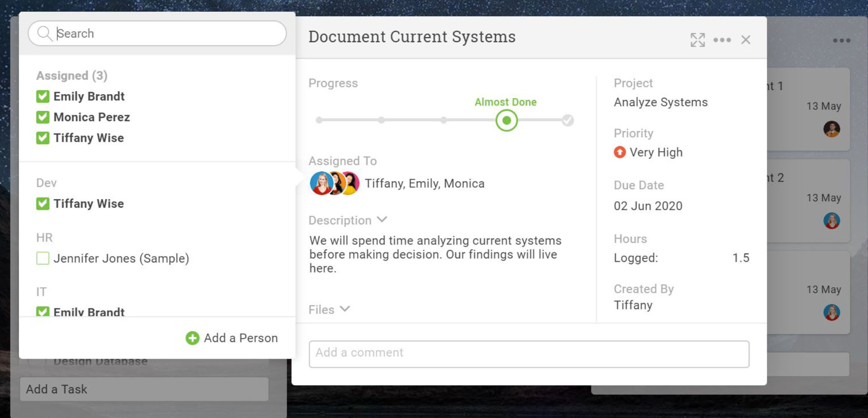Set progress to the third step dot

[443, 120]
